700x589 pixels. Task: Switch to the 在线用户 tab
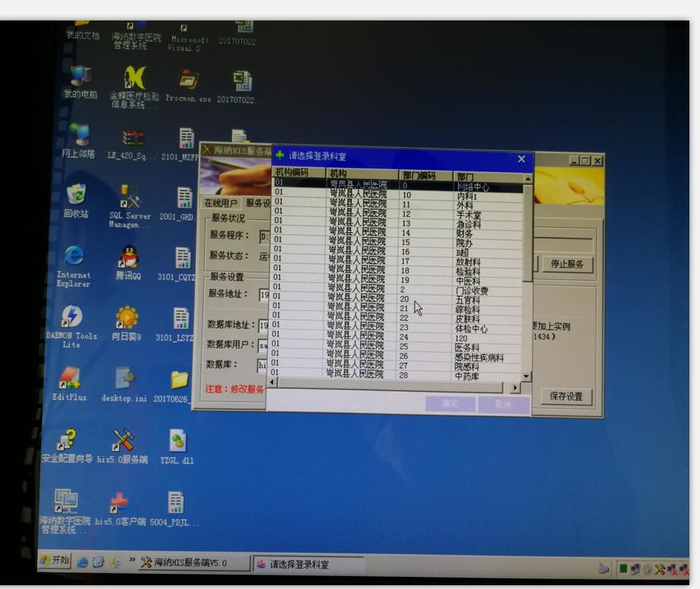(220, 203)
